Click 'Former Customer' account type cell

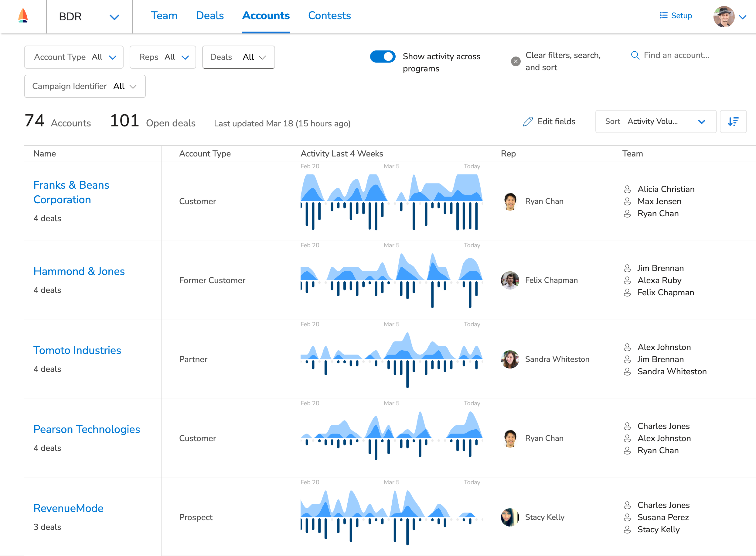pos(212,280)
